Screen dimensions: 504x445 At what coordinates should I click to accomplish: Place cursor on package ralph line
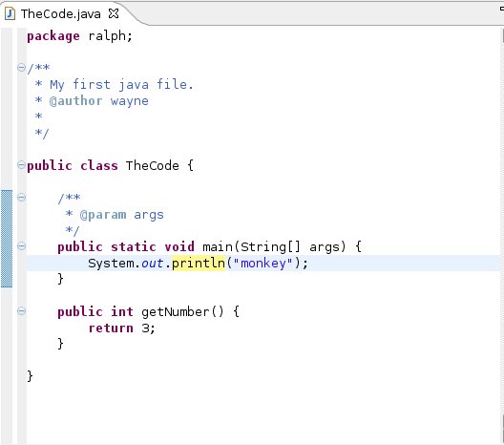[x=79, y=36]
